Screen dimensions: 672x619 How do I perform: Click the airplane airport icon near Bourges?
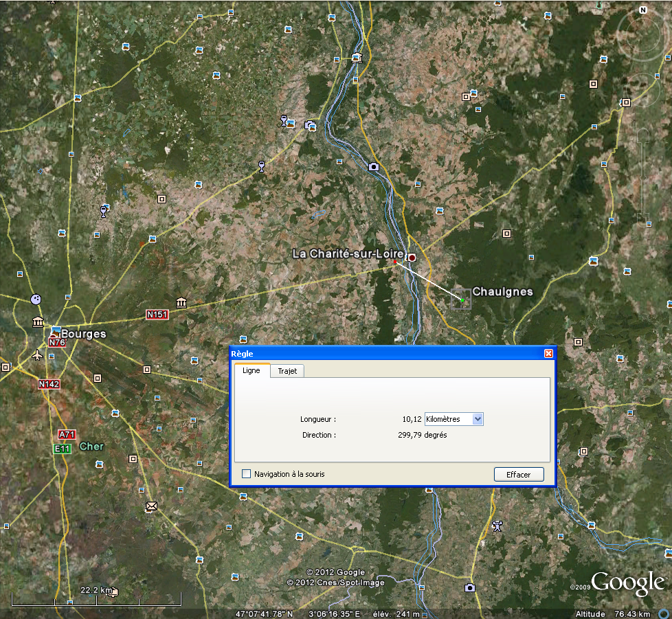click(37, 354)
